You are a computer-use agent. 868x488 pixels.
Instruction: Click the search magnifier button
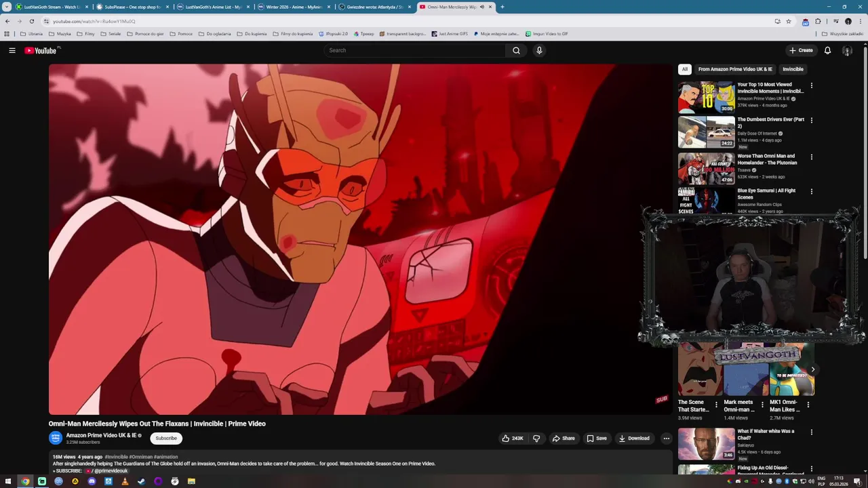tap(516, 50)
